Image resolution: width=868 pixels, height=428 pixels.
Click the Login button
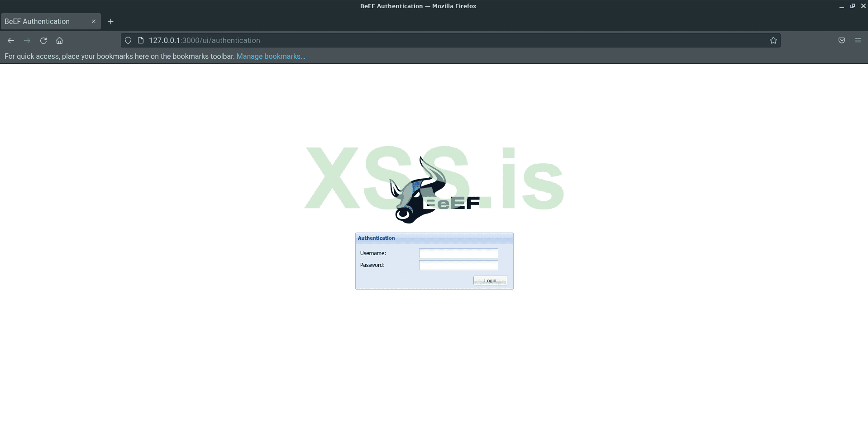(x=490, y=281)
